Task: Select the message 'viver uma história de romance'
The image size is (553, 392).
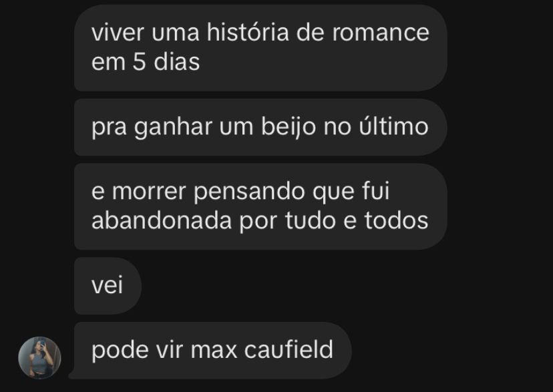Action: click(x=260, y=47)
